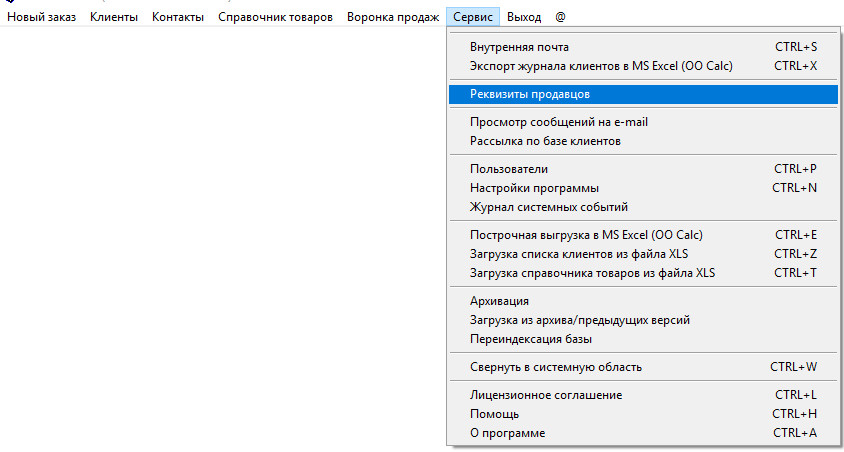
Task: Open Справочник товаров in menu bar
Action: [275, 18]
